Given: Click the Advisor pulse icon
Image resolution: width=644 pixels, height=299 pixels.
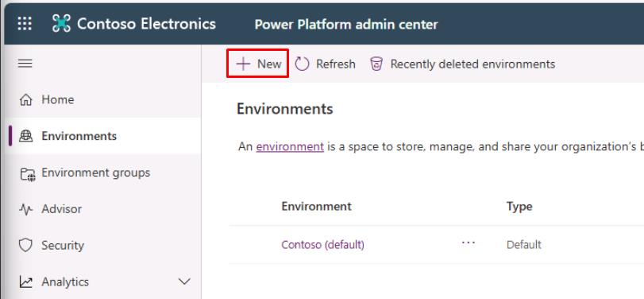Looking at the screenshot, I should point(26,209).
